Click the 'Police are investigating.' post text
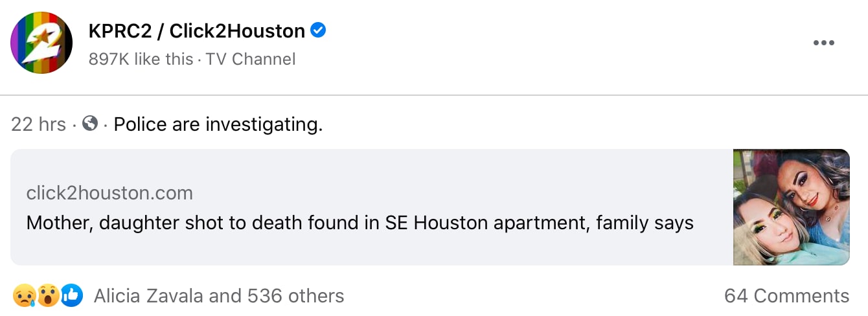 218,124
